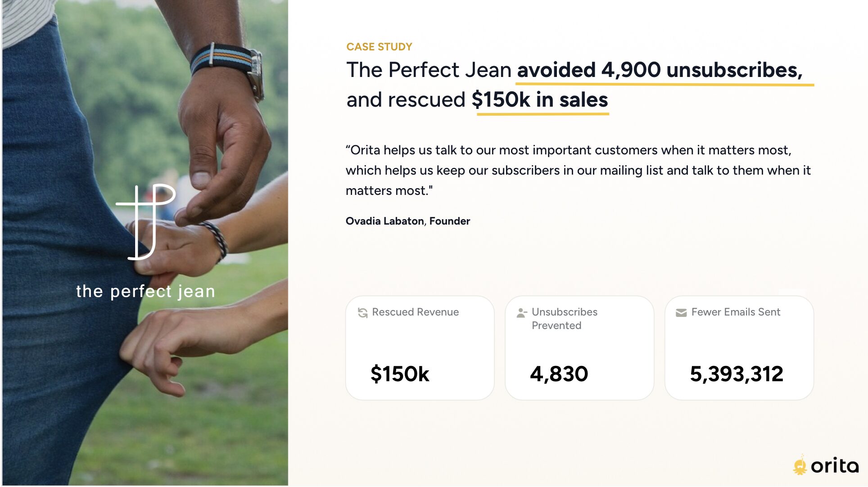Viewport: 868px width, 487px height.
Task: Click the Orita customer quote paragraph
Action: pos(578,171)
